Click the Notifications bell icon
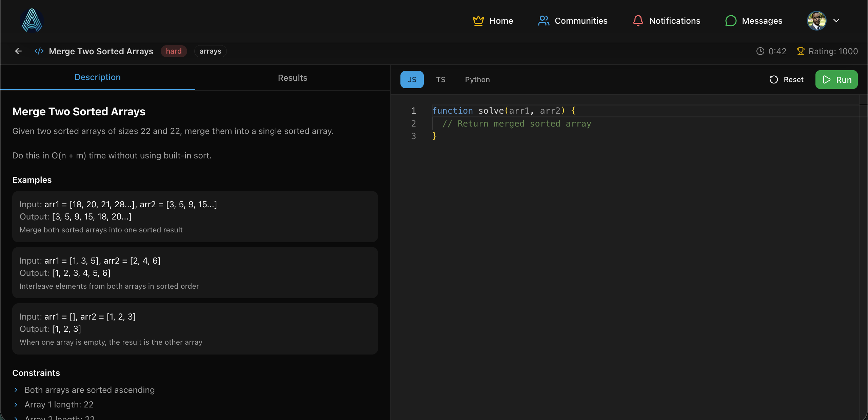This screenshot has width=868, height=420. click(x=638, y=21)
